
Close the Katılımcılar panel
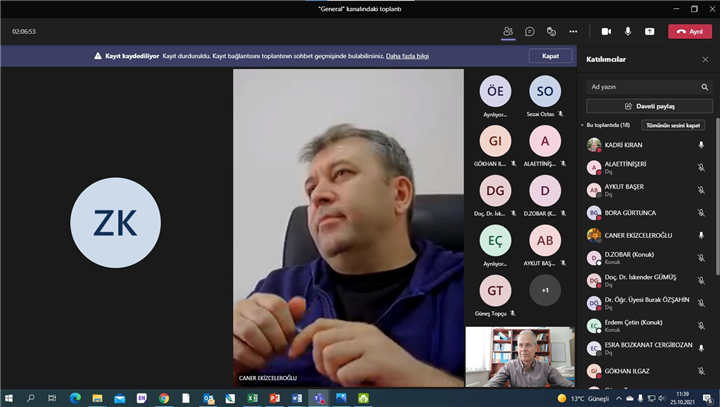[705, 59]
